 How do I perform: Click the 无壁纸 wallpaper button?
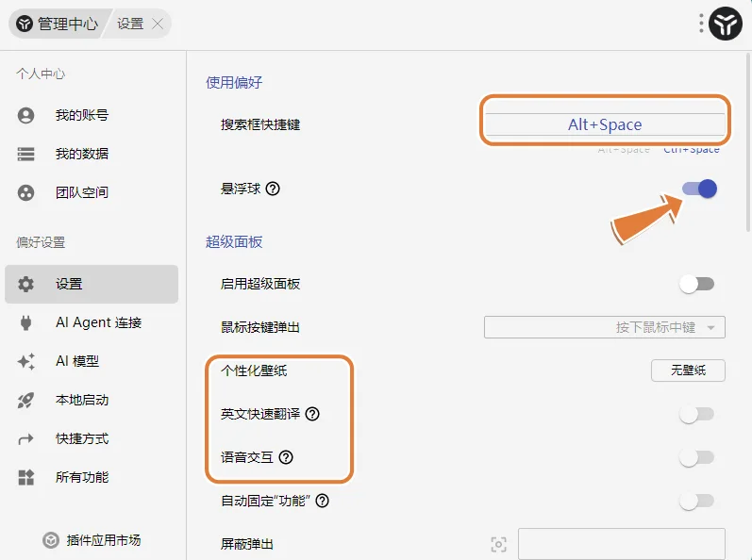[688, 371]
